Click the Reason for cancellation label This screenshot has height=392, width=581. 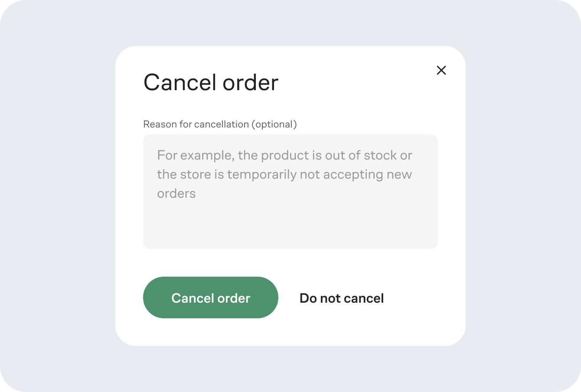click(220, 124)
